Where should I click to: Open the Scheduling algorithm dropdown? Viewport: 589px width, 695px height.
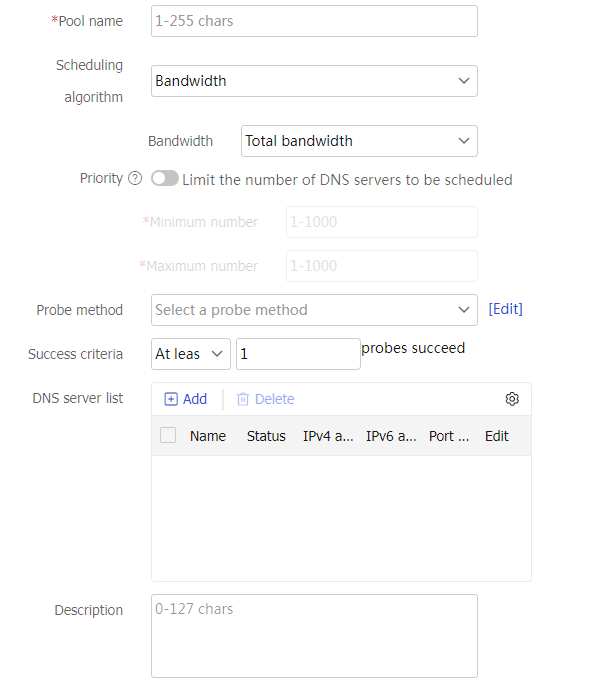(x=314, y=81)
